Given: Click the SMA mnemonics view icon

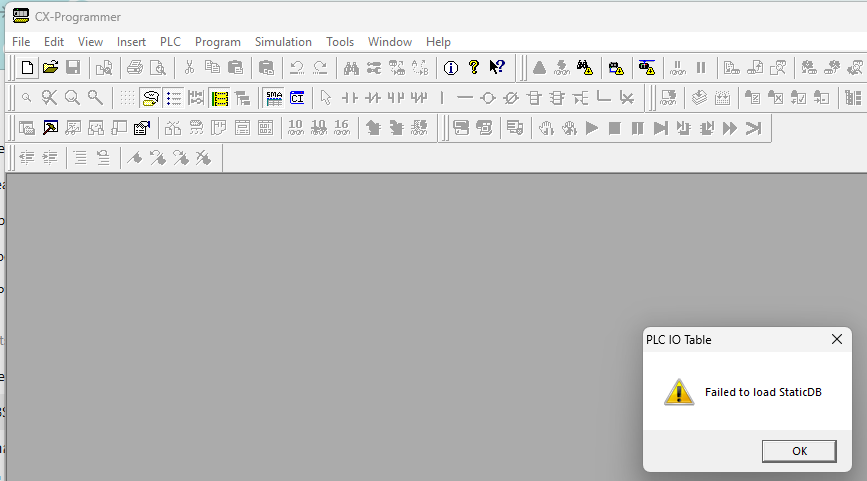Looking at the screenshot, I should click(274, 98).
